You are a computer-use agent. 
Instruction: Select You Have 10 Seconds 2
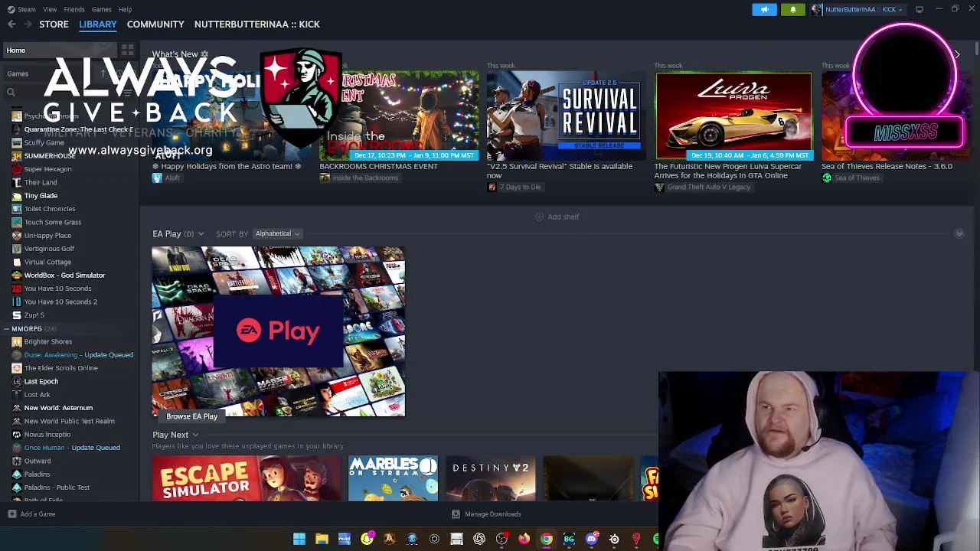(60, 302)
